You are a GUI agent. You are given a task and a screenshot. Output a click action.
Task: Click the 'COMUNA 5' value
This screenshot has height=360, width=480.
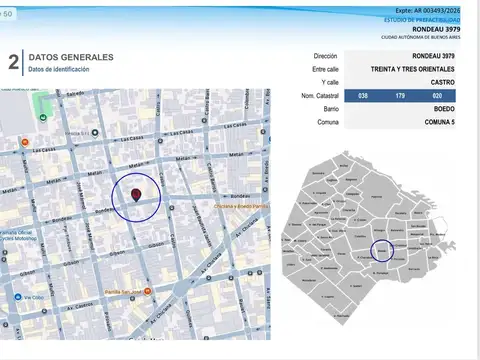440,122
